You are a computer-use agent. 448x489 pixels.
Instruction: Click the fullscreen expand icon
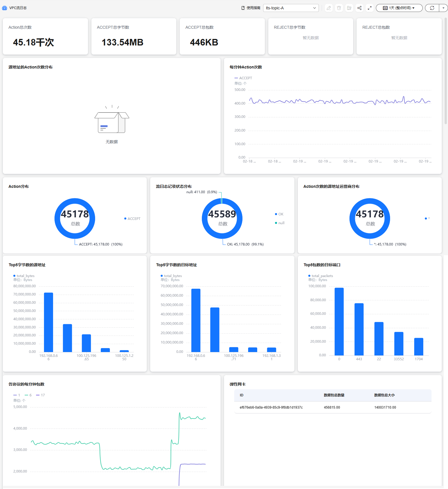pyautogui.click(x=370, y=8)
